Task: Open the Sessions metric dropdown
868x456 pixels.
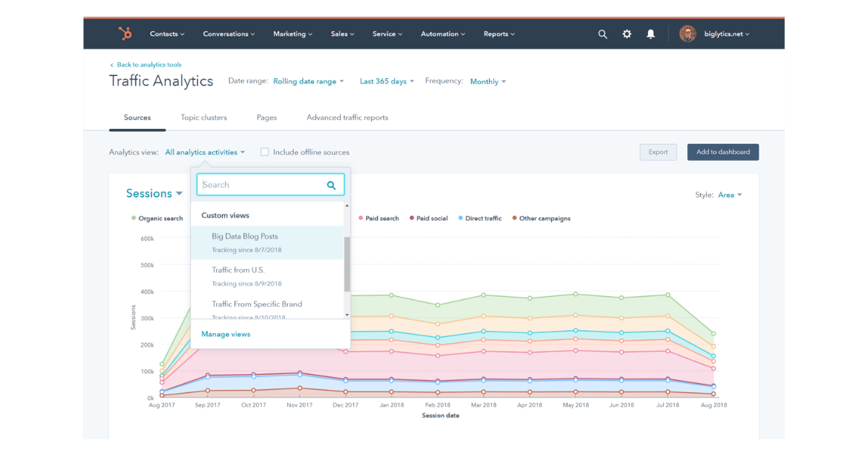Action: coord(154,193)
